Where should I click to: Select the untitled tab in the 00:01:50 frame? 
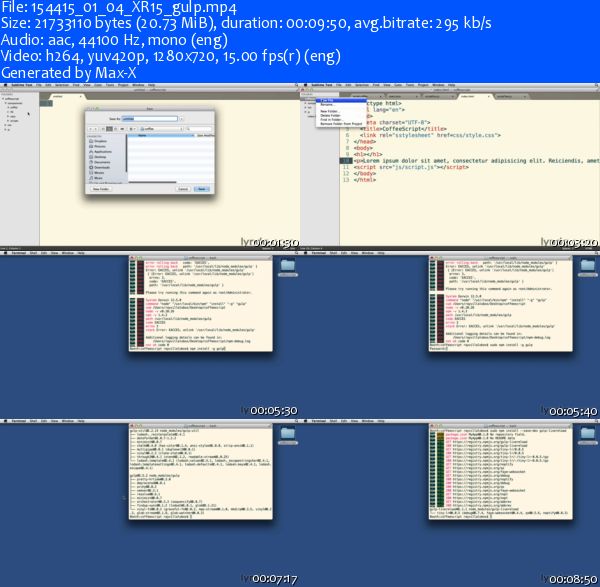tap(66, 97)
